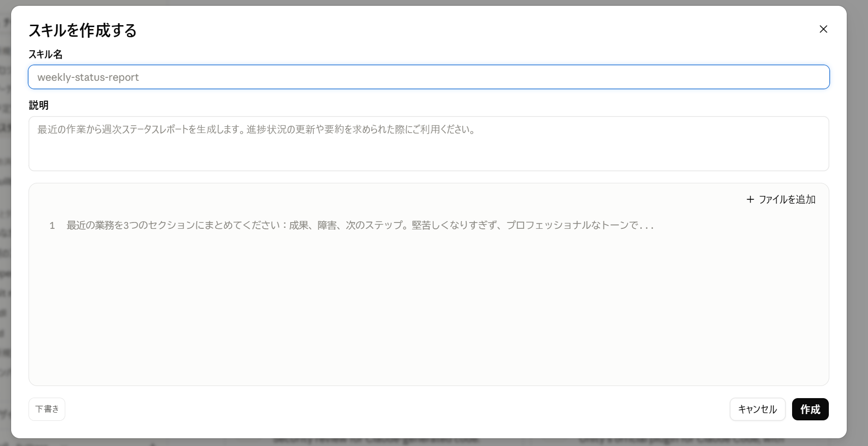The width and height of the screenshot is (868, 446).
Task: Close the スキルを作成する dialog with X
Action: [x=823, y=30]
